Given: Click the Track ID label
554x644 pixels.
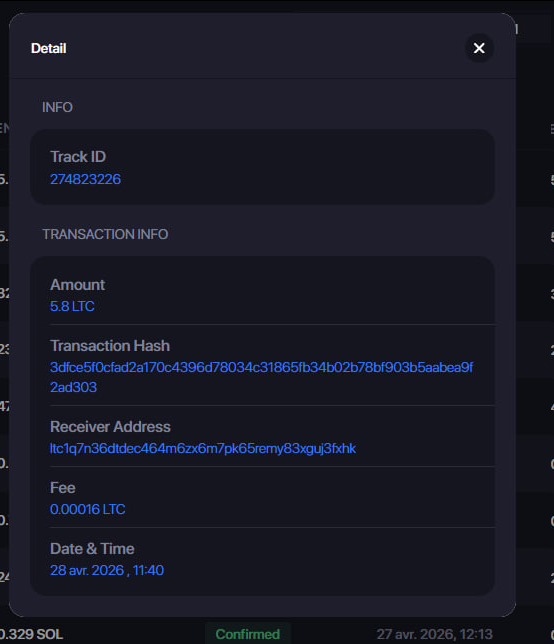Looking at the screenshot, I should pyautogui.click(x=78, y=156).
